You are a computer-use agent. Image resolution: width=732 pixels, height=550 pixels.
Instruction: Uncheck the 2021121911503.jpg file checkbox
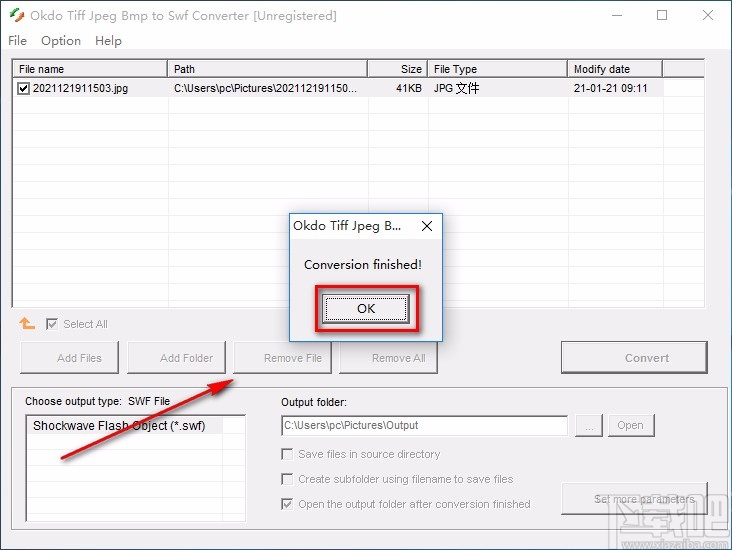tap(23, 88)
